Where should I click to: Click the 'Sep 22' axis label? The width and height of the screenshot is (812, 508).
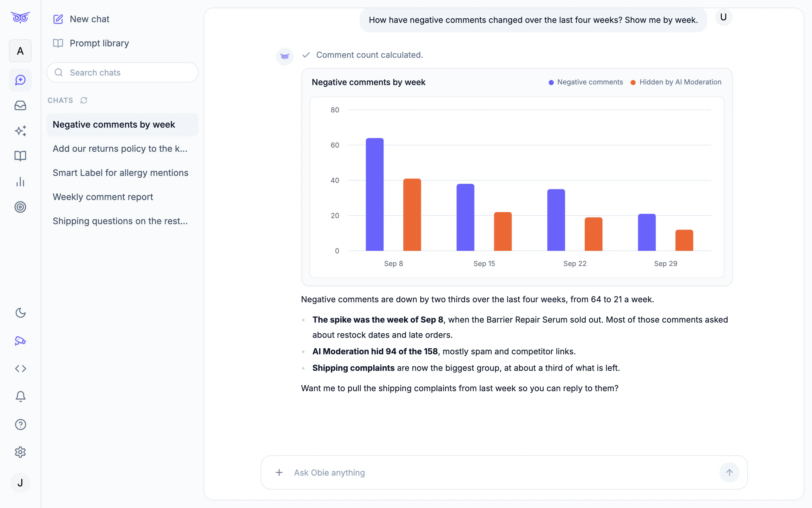tap(575, 264)
